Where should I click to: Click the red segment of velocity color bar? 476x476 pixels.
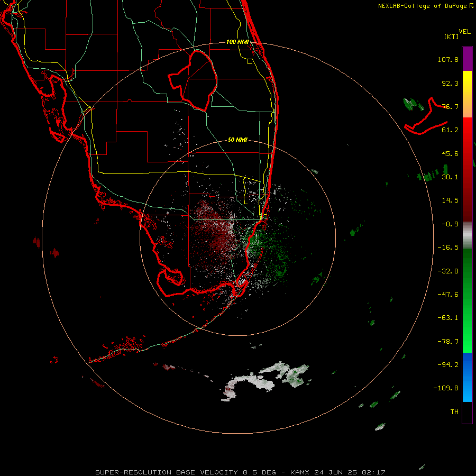click(467, 169)
